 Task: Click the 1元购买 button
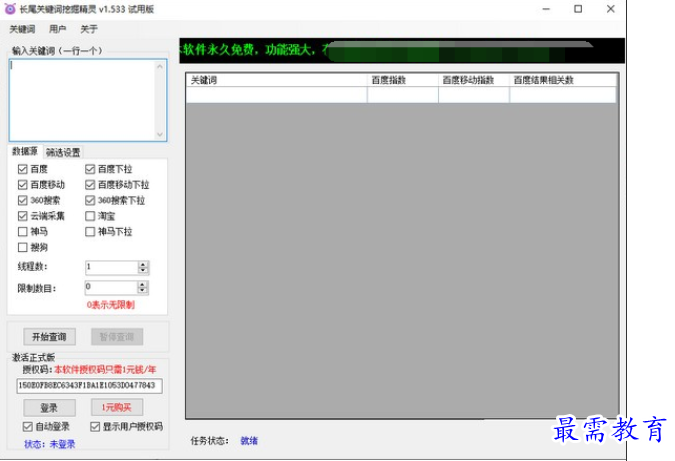(x=117, y=408)
